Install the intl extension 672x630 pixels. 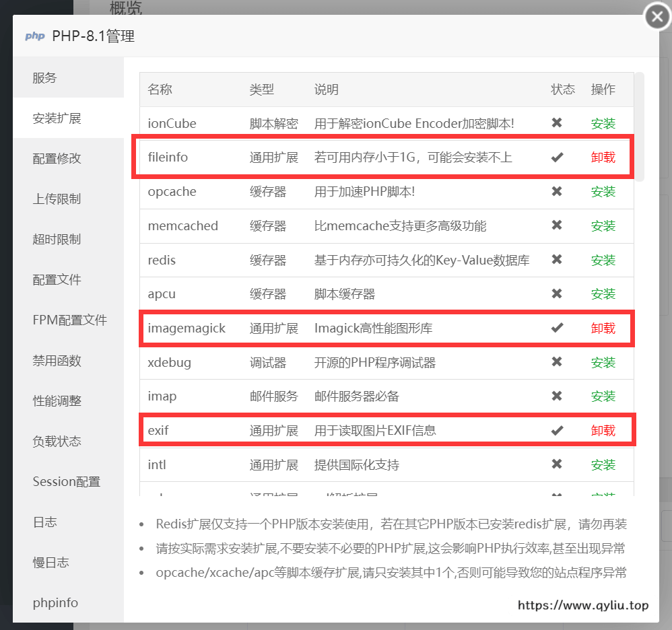coord(603,464)
